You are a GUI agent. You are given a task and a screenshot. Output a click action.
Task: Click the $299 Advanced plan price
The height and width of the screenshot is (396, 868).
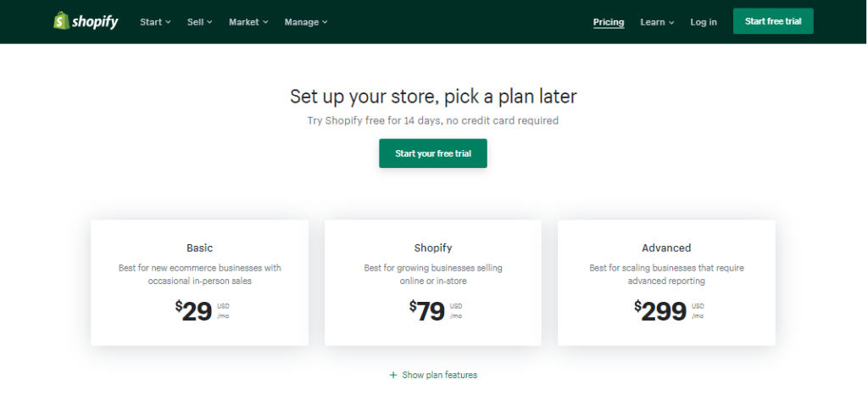click(x=662, y=311)
